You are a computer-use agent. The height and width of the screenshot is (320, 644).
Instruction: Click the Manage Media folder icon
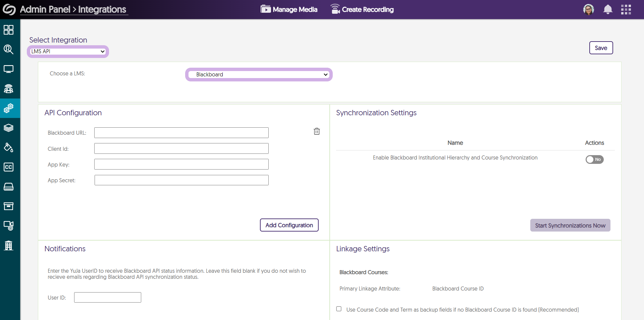[266, 9]
